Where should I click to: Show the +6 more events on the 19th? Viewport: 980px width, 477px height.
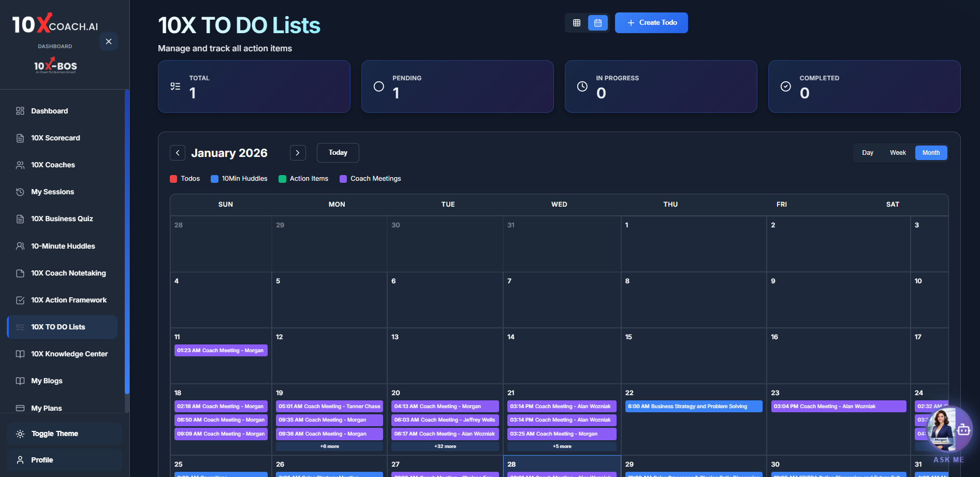click(x=329, y=446)
